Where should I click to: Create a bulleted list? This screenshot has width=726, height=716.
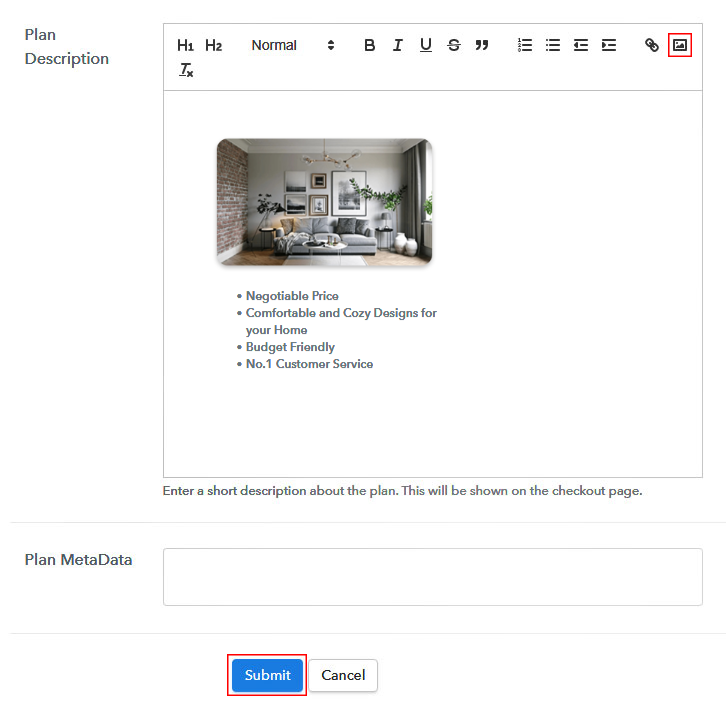click(x=553, y=45)
